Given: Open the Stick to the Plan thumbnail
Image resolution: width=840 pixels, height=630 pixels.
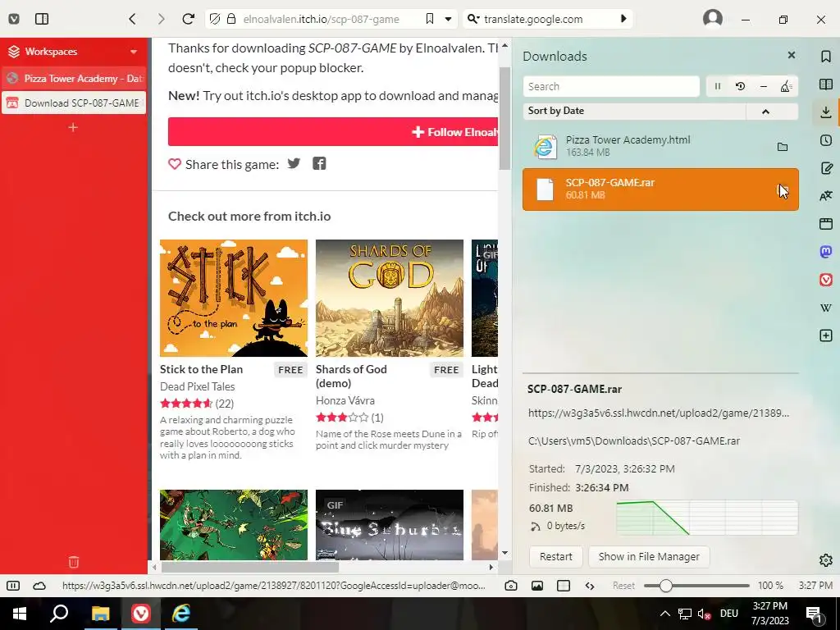Looking at the screenshot, I should [234, 298].
